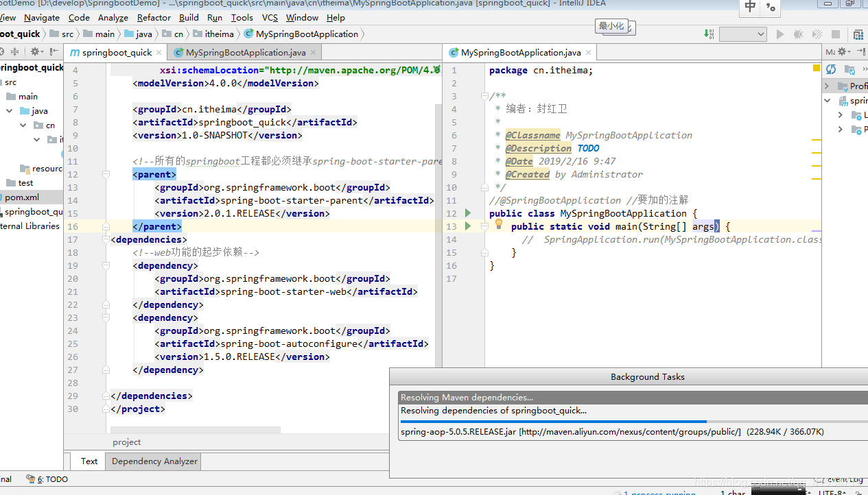Click the run gutter icon on line 12
The image size is (868, 495).
(x=468, y=213)
